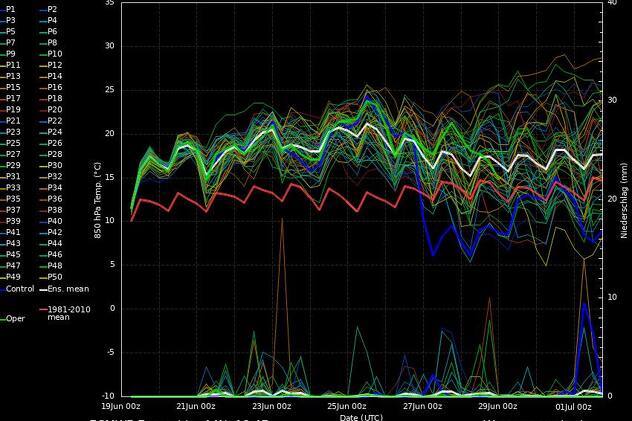Click the 27Jun 00z date tick
The width and height of the screenshot is (632, 421).
pyautogui.click(x=422, y=407)
